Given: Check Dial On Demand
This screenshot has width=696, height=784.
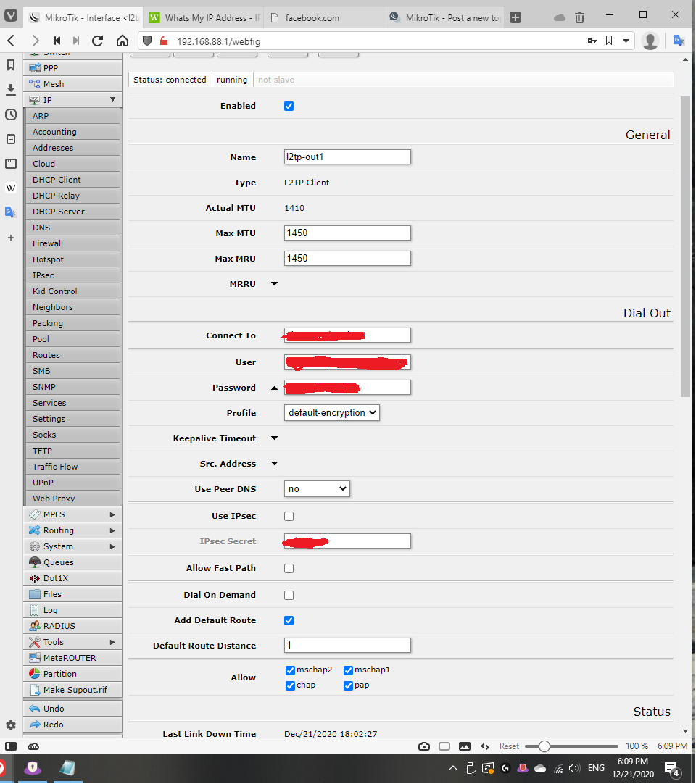Looking at the screenshot, I should point(289,596).
